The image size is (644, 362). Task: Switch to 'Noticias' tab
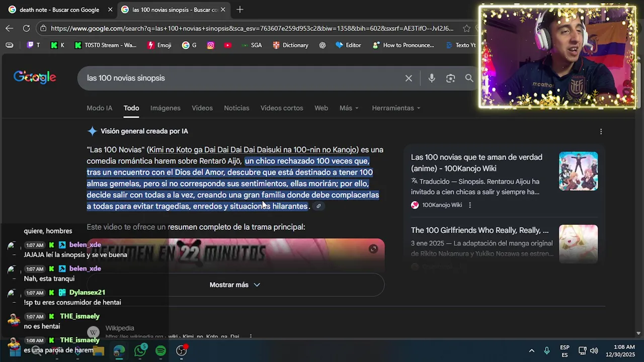(x=236, y=108)
